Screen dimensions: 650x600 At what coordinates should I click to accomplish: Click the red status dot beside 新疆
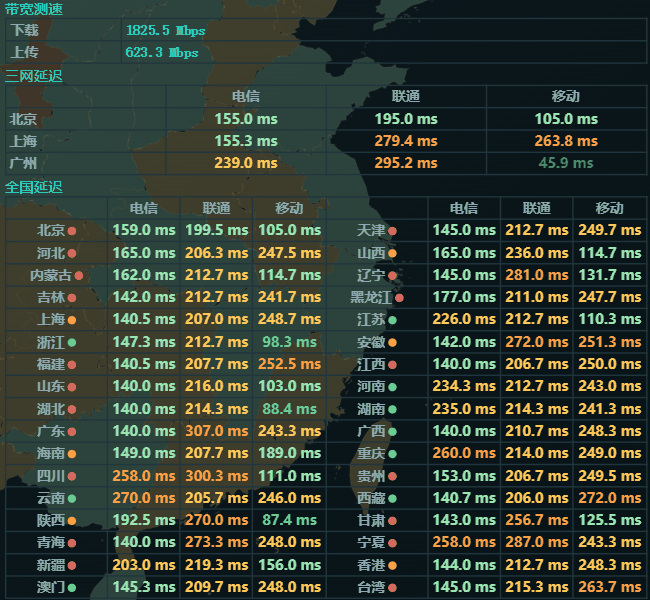tap(72, 565)
